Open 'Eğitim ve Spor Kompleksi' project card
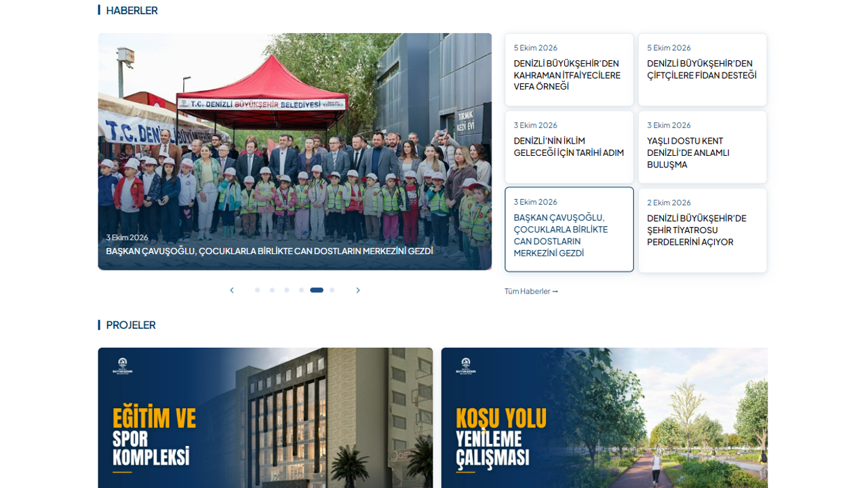This screenshot has height=488, width=868. click(265, 418)
